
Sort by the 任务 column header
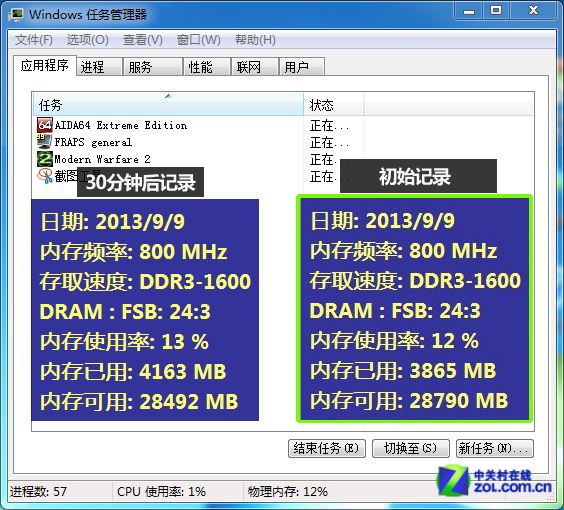click(x=168, y=105)
